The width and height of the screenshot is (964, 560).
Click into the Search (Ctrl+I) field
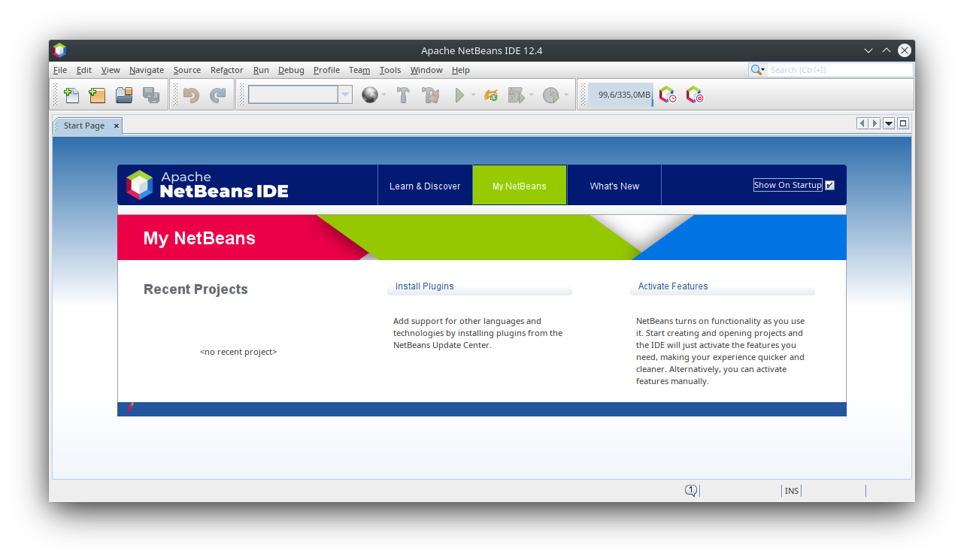(838, 70)
